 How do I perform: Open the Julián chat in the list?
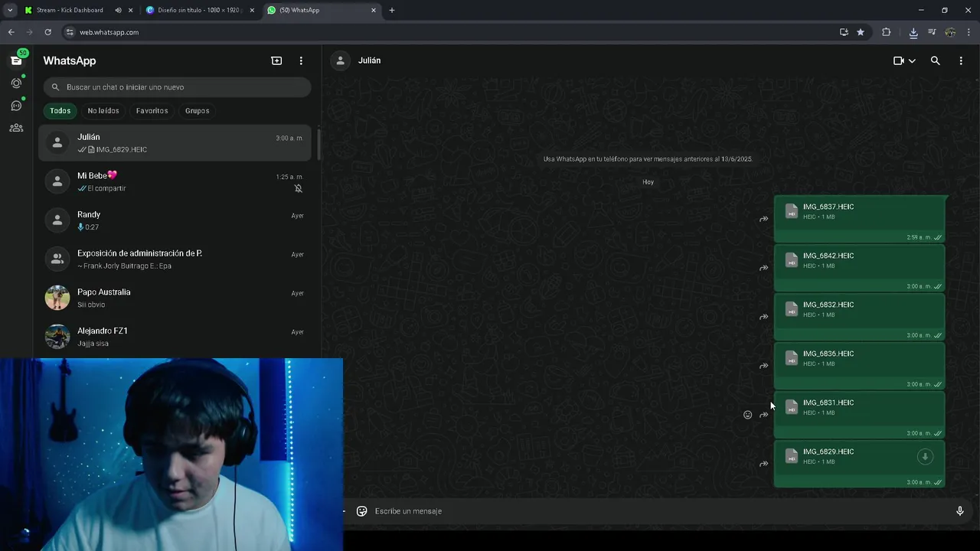(175, 142)
